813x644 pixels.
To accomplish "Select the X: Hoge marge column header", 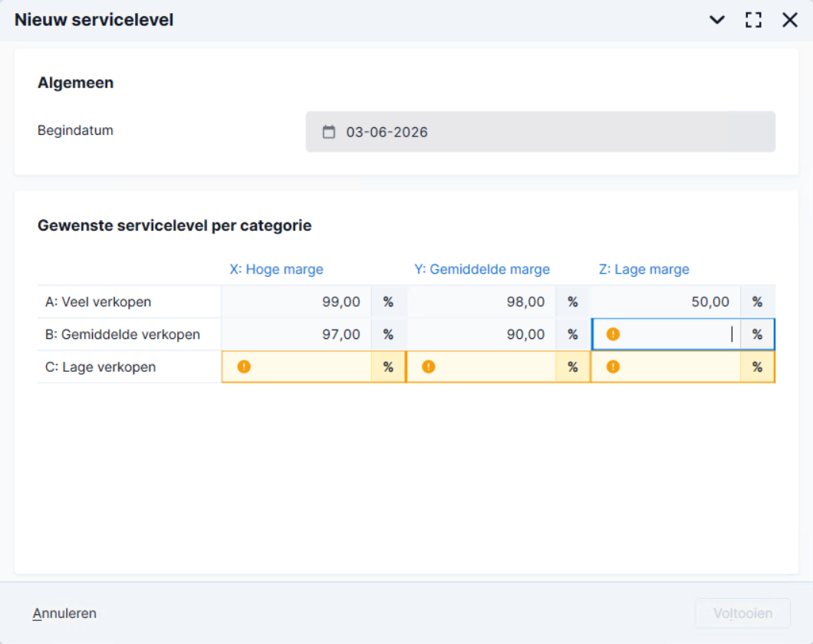I will (x=276, y=269).
